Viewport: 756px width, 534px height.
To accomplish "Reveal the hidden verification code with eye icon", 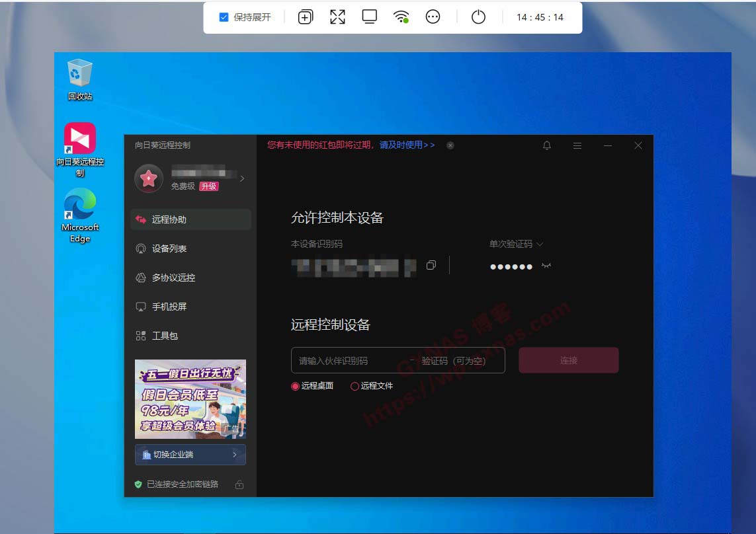I will pos(546,266).
